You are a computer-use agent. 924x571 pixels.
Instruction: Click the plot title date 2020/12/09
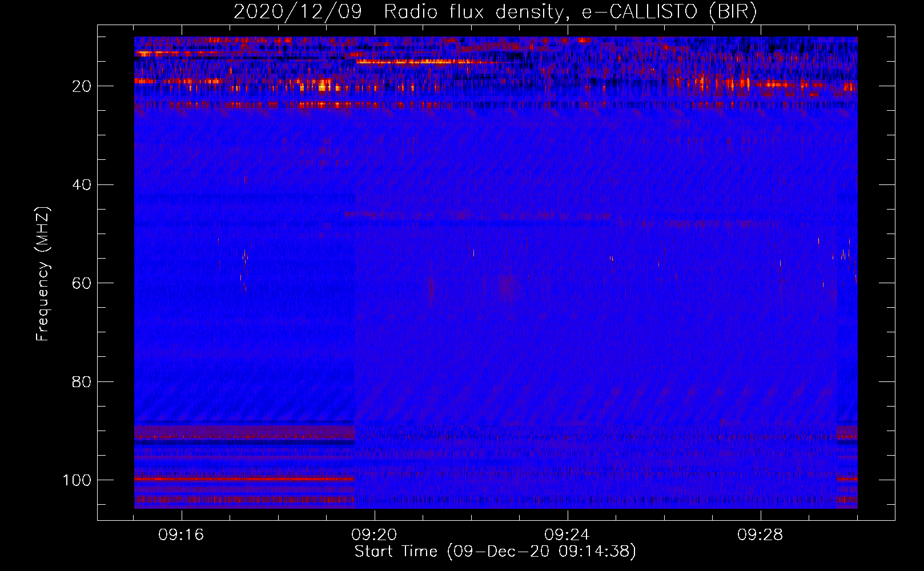pyautogui.click(x=298, y=12)
